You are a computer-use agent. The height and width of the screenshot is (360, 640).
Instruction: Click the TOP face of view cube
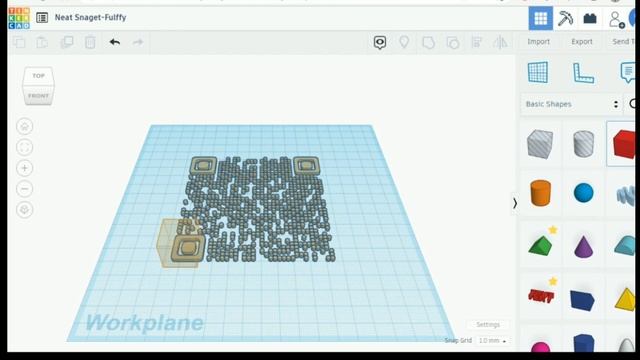tap(38, 76)
